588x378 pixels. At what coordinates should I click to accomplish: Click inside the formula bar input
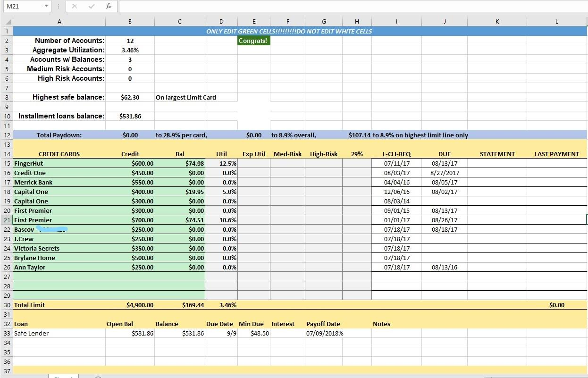[353, 6]
